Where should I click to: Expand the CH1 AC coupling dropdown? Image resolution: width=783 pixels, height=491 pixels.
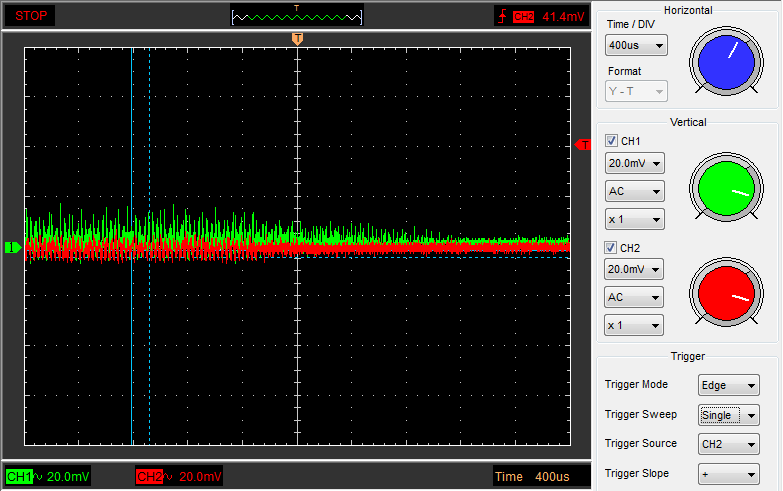point(634,191)
